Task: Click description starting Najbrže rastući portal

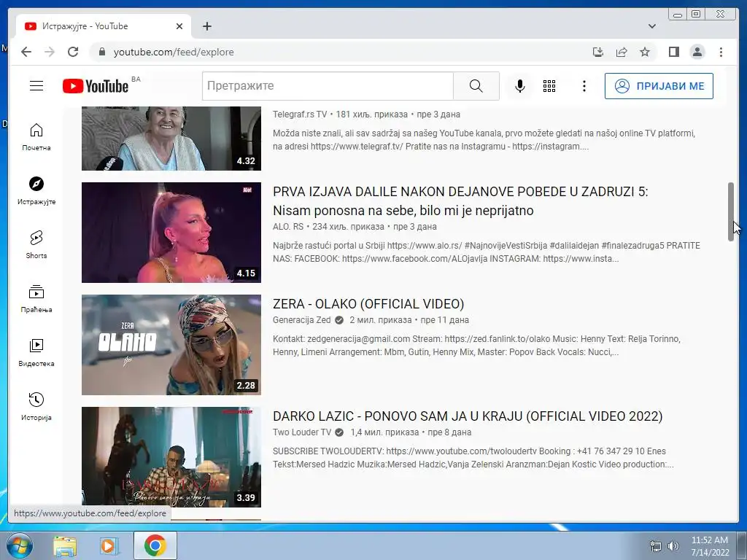Action: click(x=487, y=252)
